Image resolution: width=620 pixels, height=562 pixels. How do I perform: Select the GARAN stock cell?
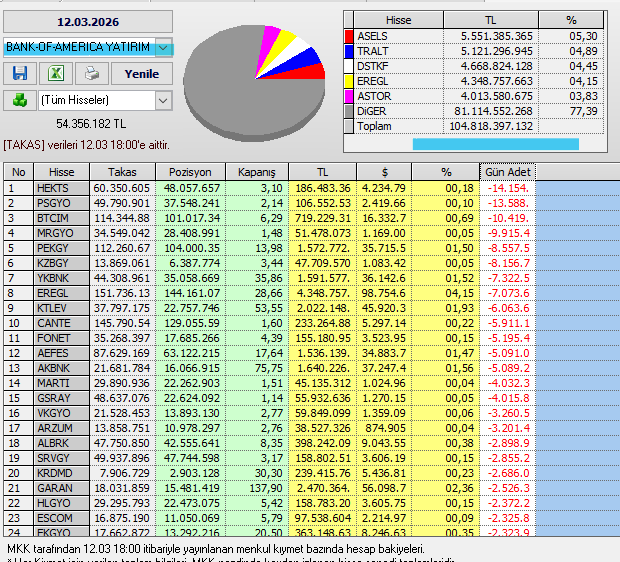62,488
